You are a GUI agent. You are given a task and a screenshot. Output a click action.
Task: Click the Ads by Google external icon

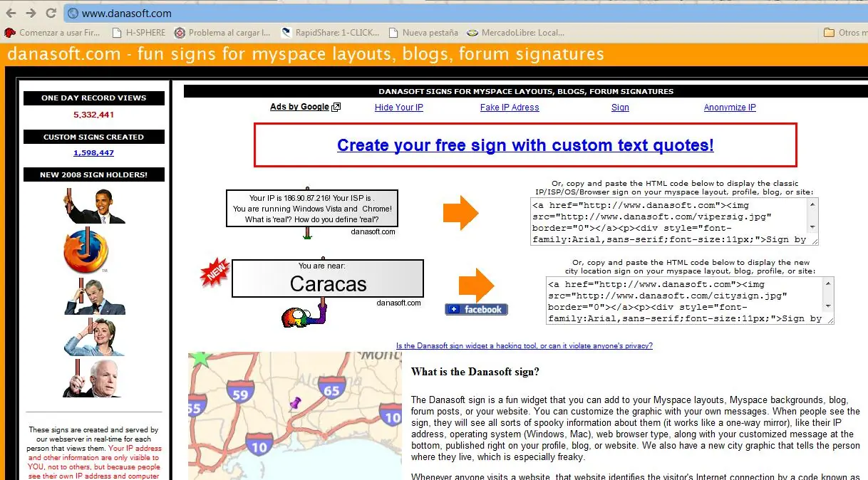[x=336, y=107]
